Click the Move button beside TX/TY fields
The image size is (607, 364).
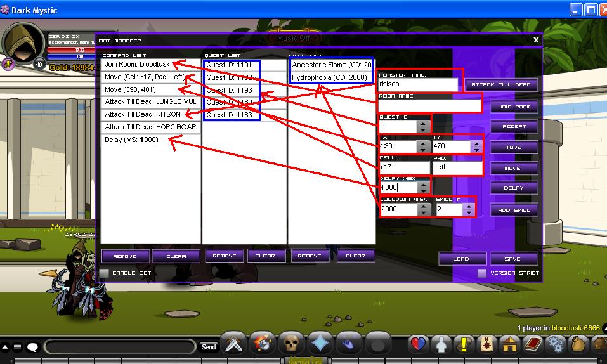click(514, 147)
